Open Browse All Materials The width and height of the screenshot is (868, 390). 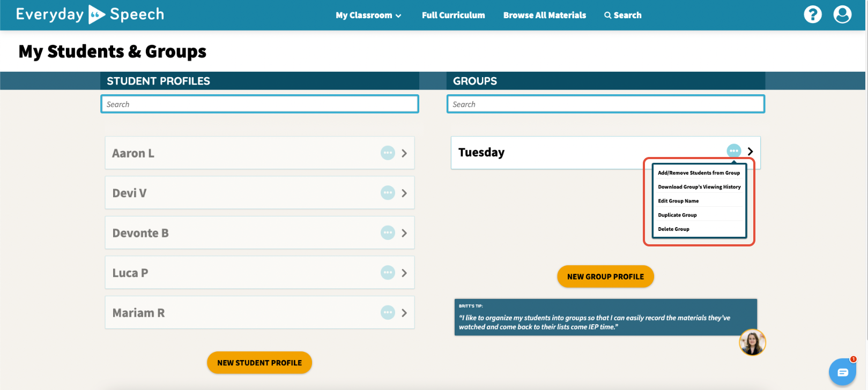pos(545,15)
